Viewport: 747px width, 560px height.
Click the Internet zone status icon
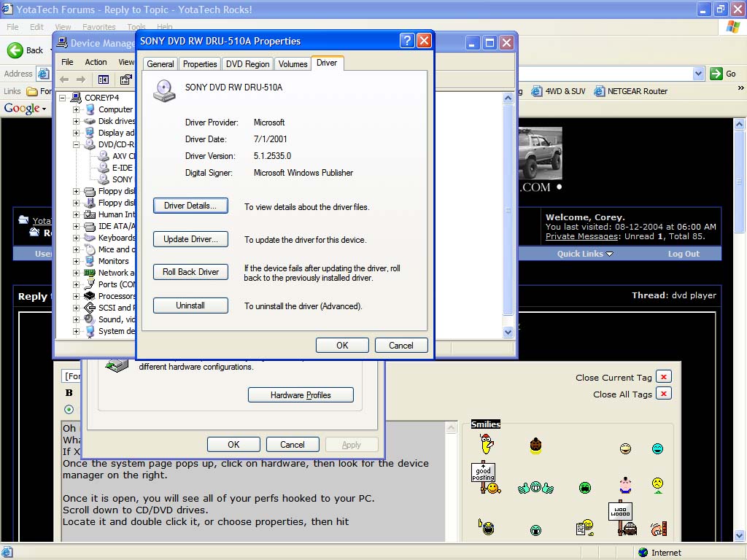click(643, 553)
